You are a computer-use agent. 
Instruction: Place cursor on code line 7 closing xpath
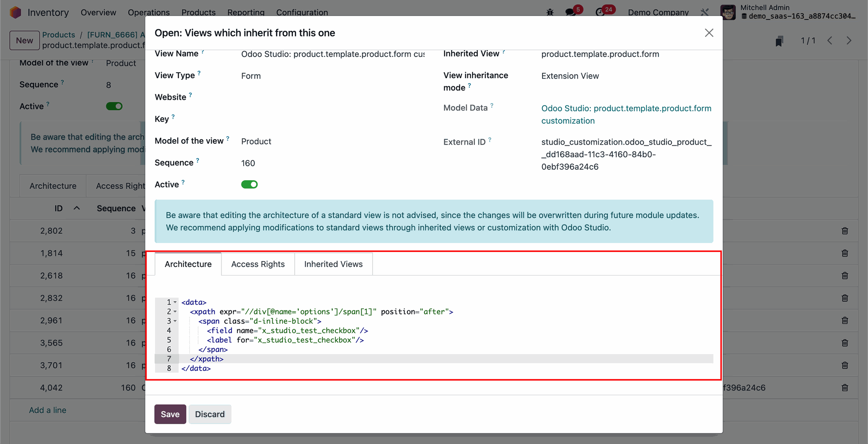pyautogui.click(x=207, y=359)
